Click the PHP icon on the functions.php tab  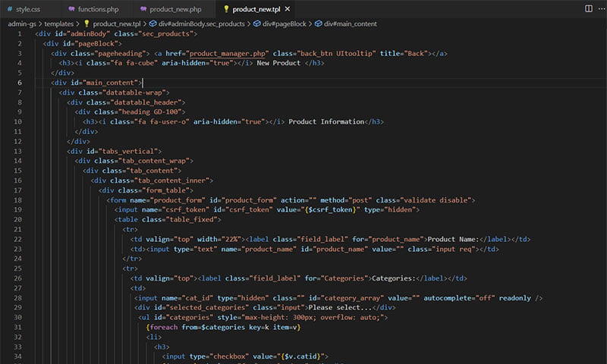[x=71, y=9]
